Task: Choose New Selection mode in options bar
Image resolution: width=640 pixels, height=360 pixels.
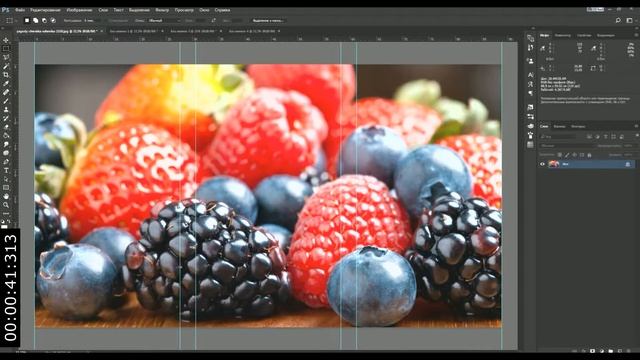Action: (27, 20)
